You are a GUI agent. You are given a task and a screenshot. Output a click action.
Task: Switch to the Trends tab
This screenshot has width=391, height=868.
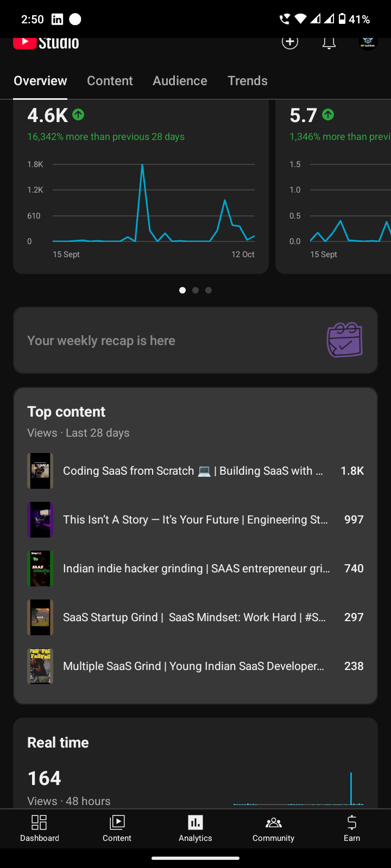[x=248, y=81]
